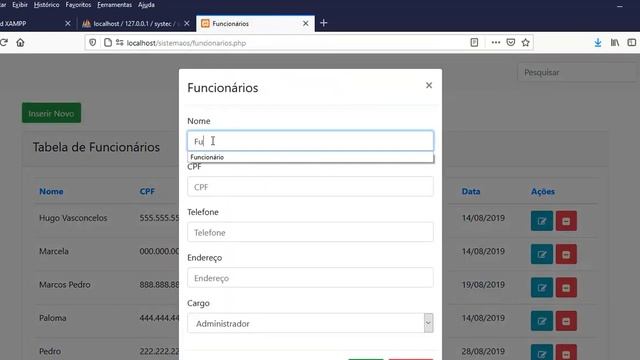Delete the Marcela row

(x=566, y=254)
